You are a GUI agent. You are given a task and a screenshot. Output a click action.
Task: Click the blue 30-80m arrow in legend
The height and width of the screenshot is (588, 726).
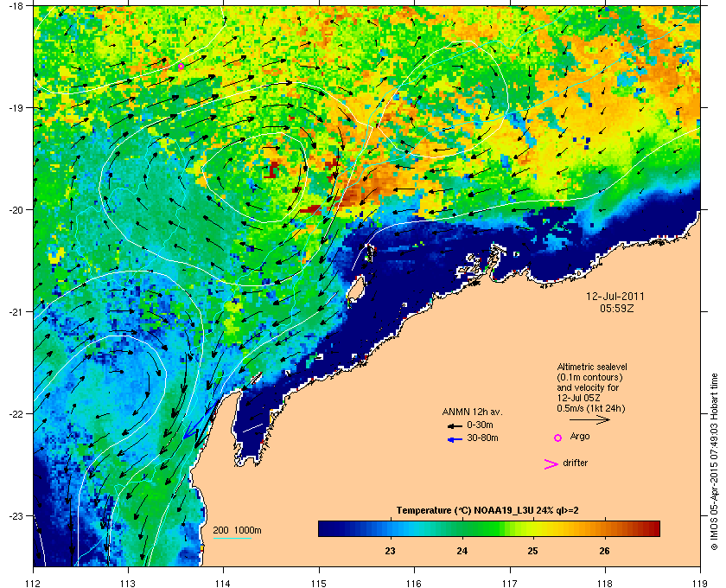pyautogui.click(x=455, y=439)
